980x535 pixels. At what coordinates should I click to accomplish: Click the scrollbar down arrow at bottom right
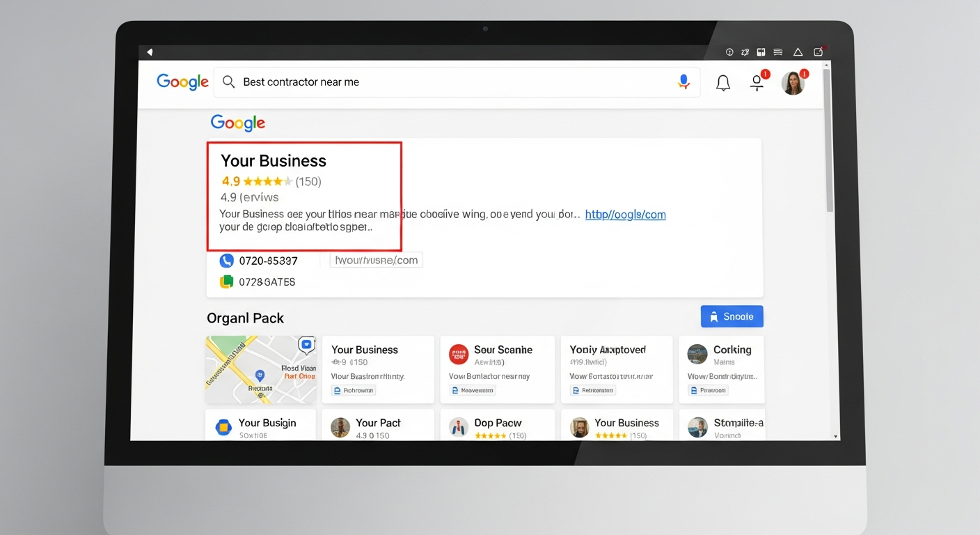click(836, 436)
